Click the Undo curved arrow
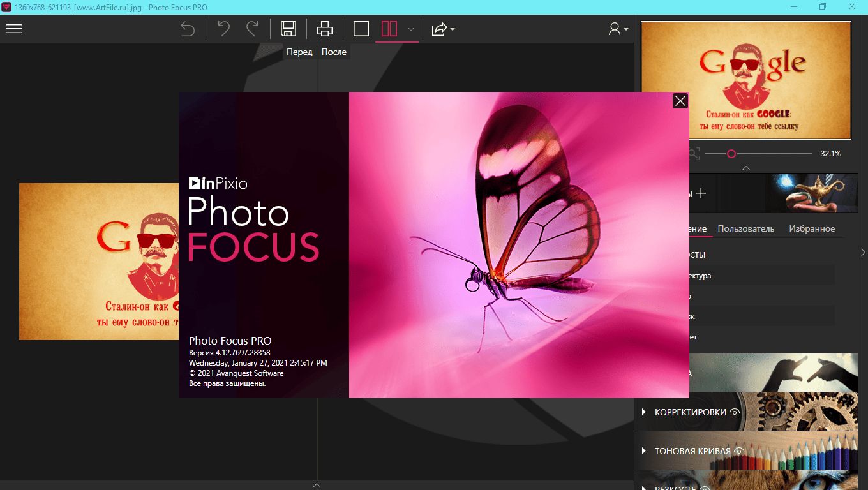868x490 pixels. click(x=223, y=29)
